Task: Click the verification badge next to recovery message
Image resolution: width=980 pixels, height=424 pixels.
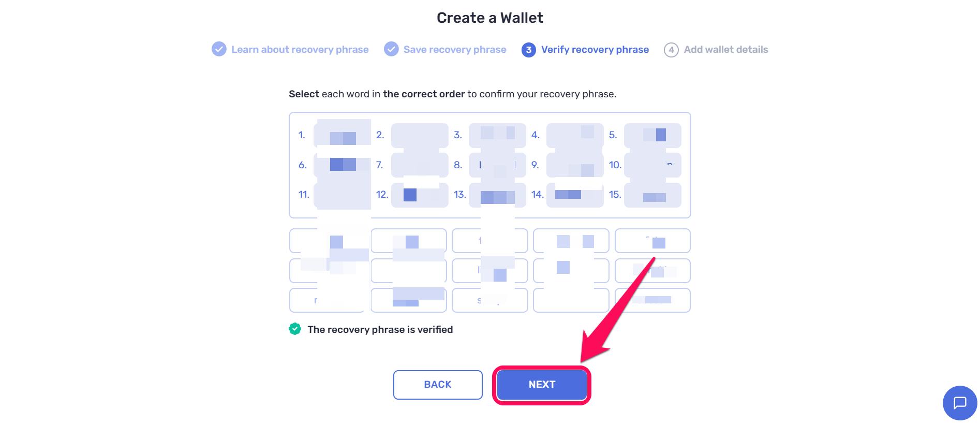Action: pos(295,329)
